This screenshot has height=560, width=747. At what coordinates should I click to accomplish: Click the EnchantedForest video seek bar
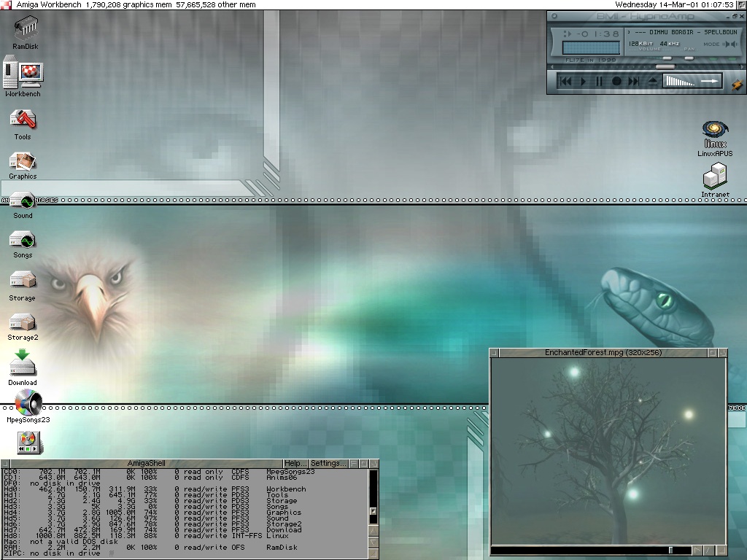[x=584, y=551]
